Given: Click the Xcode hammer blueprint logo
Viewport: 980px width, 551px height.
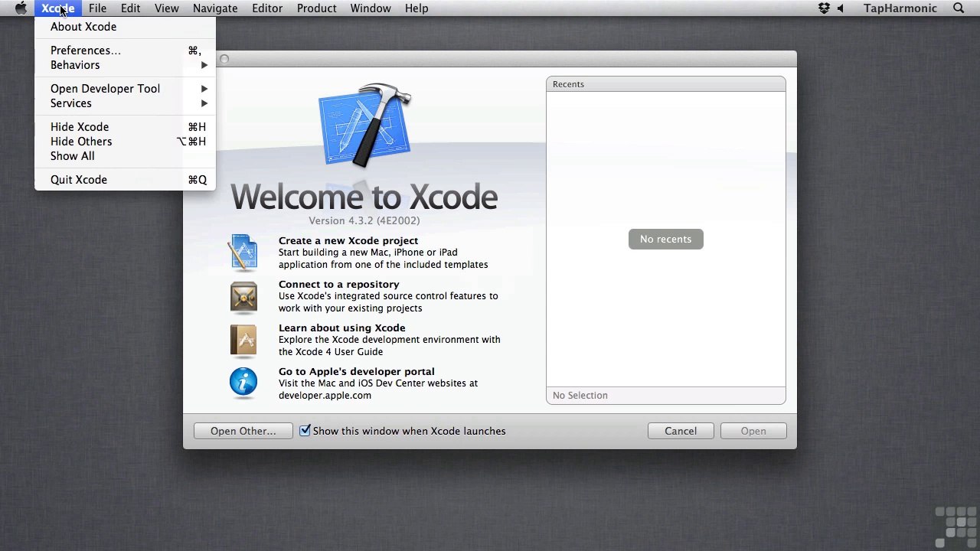Looking at the screenshot, I should [x=365, y=125].
